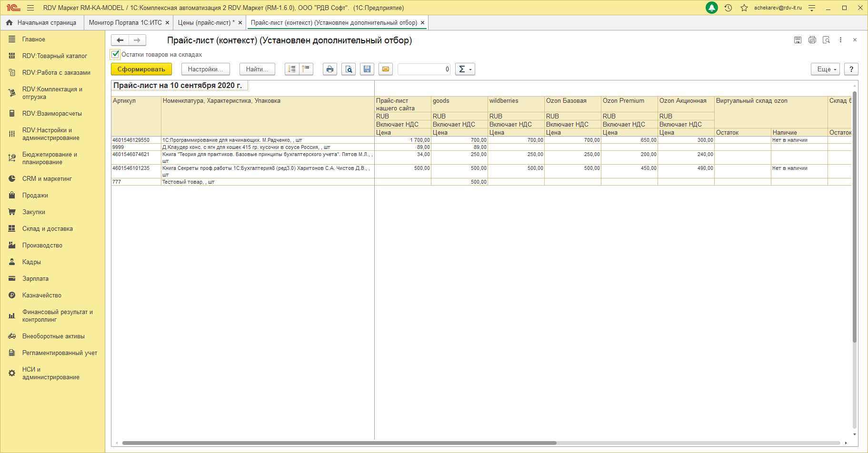Open the service menu dropdown beside username
Screen dimensions: 868x453
tap(812, 8)
